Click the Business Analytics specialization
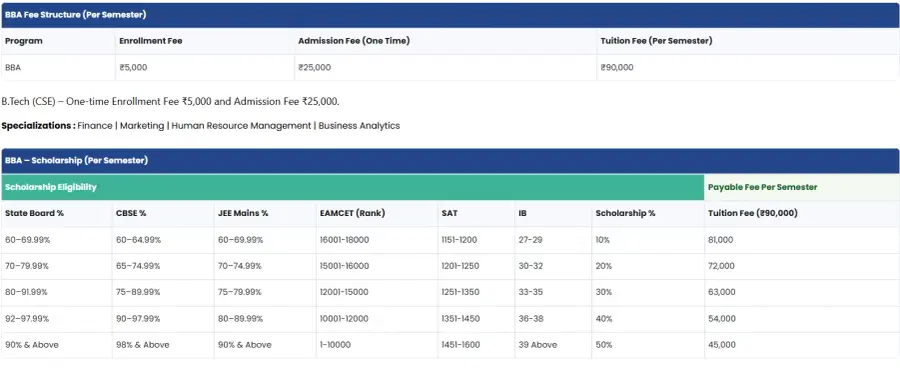This screenshot has width=900, height=368. (x=359, y=126)
